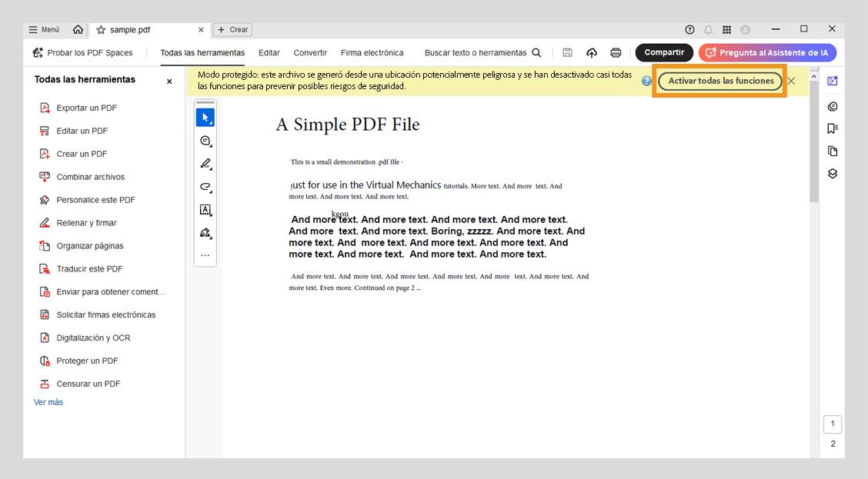This screenshot has height=479, width=868.
Task: Click the Compartir button
Action: (664, 52)
